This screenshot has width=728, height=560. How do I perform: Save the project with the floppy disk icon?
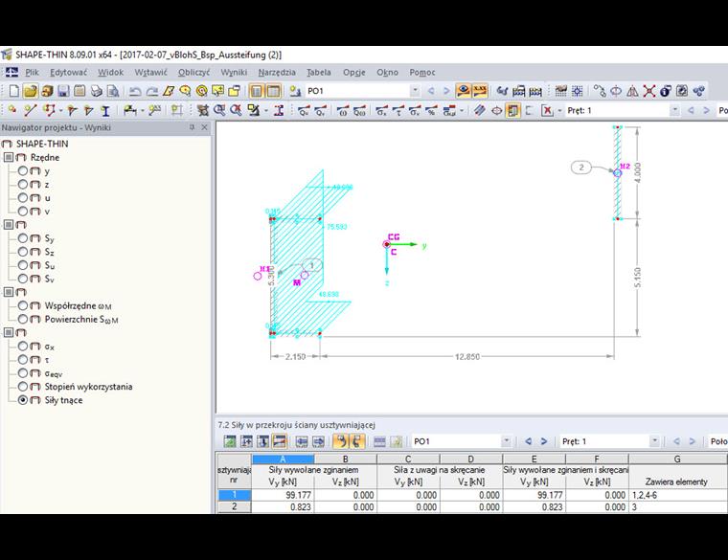(63, 91)
